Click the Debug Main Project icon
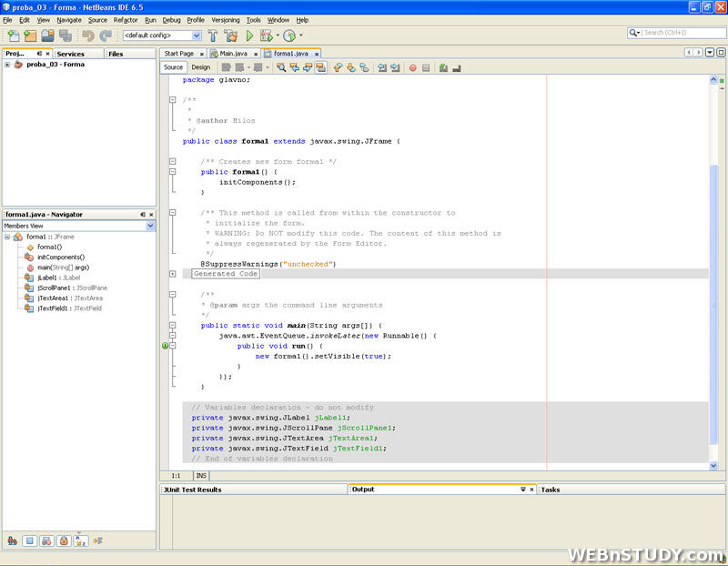 [267, 35]
